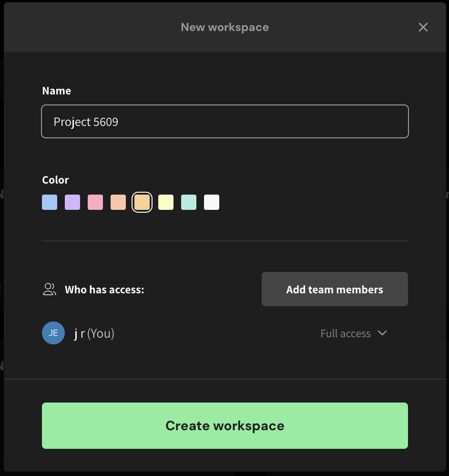The height and width of the screenshot is (476, 449).
Task: Click the 'Who has access:' label
Action: (104, 290)
